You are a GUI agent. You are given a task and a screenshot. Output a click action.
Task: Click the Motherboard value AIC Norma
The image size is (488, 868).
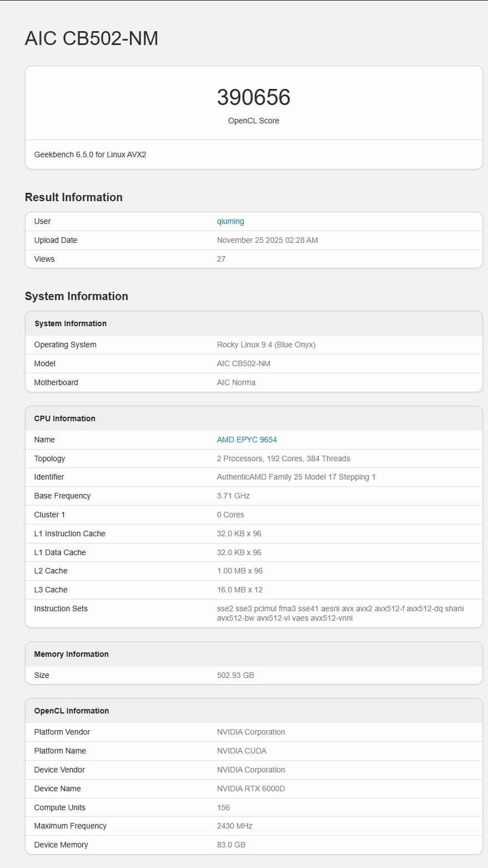(236, 382)
